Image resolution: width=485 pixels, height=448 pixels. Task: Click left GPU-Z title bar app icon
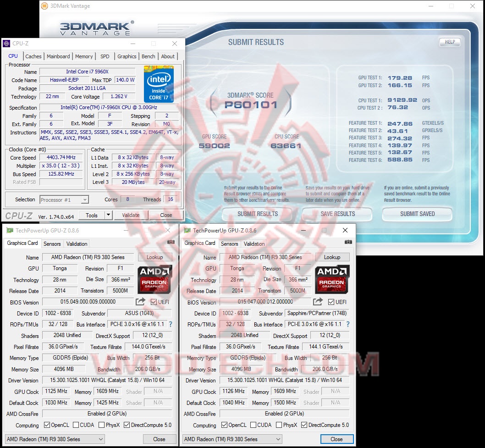click(x=10, y=231)
